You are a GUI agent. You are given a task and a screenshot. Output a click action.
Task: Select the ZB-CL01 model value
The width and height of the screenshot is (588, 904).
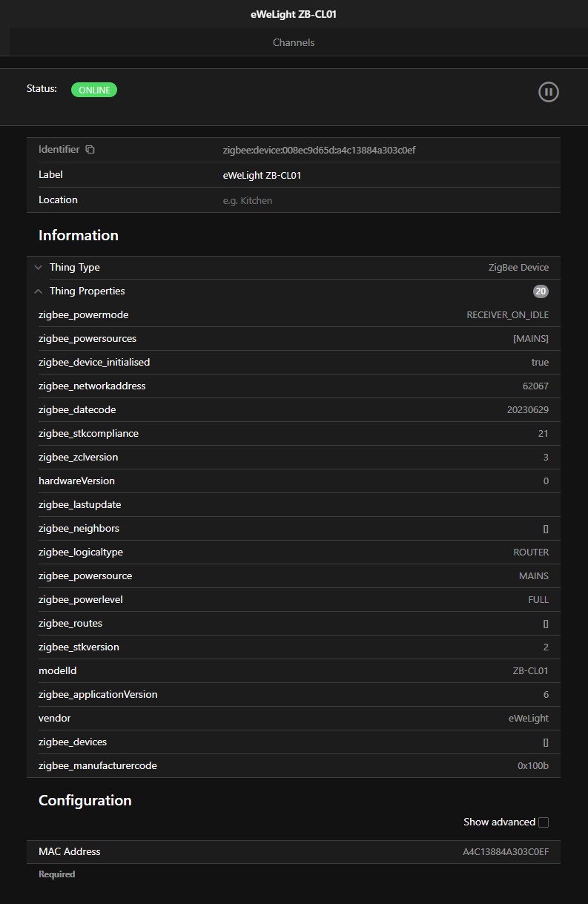click(x=531, y=671)
